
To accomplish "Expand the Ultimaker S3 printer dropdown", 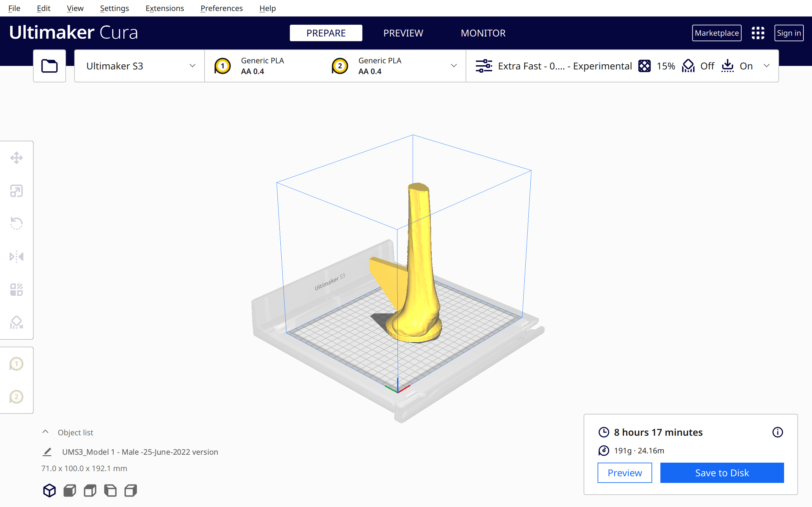I will (x=140, y=66).
